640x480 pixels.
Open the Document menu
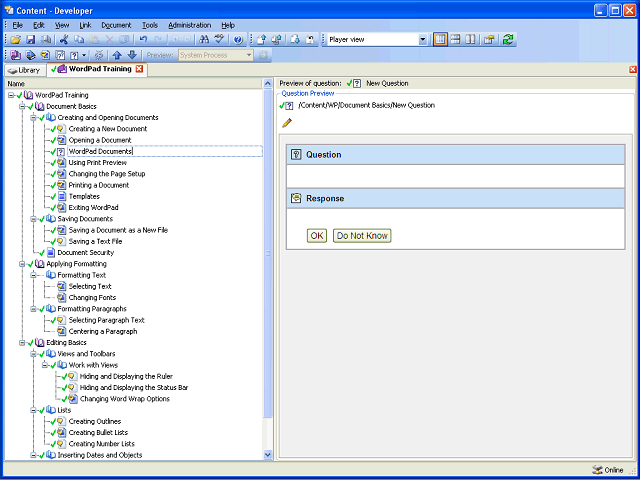pos(116,25)
